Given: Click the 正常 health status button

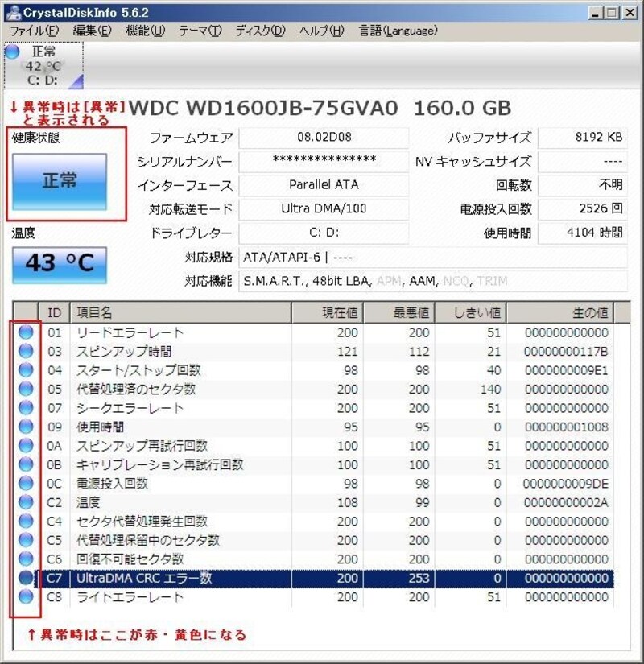Looking at the screenshot, I should coord(60,181).
